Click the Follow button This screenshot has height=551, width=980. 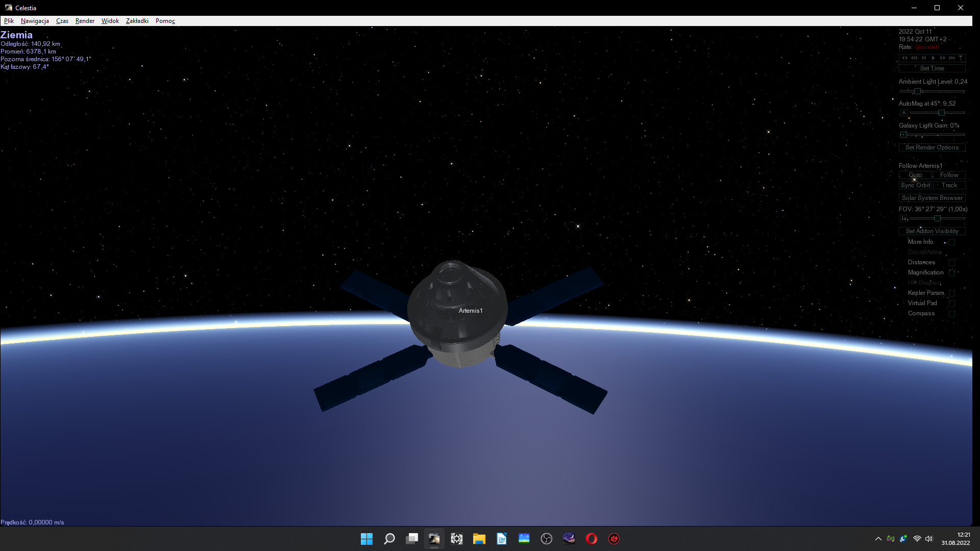pos(949,175)
